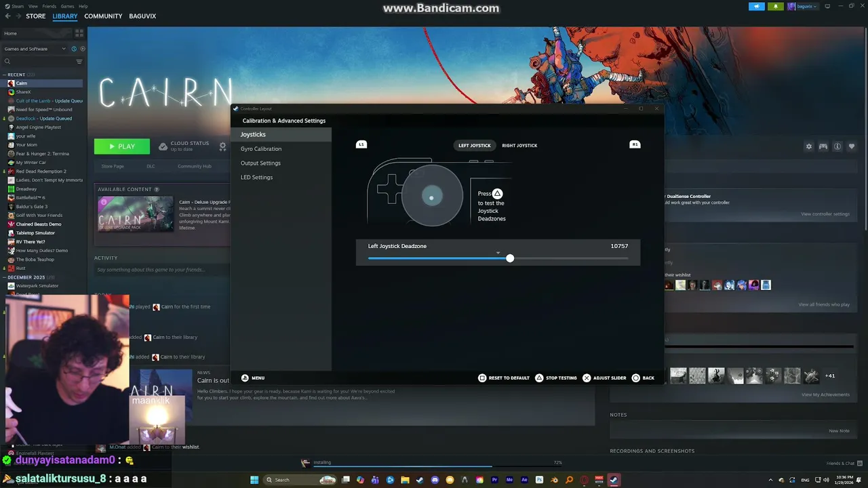Image resolution: width=868 pixels, height=488 pixels.
Task: Open the STORE tab in Steam
Action: pos(35,16)
